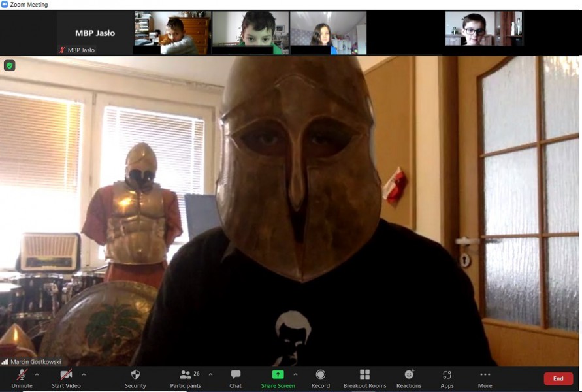Open the More options menu

click(485, 379)
